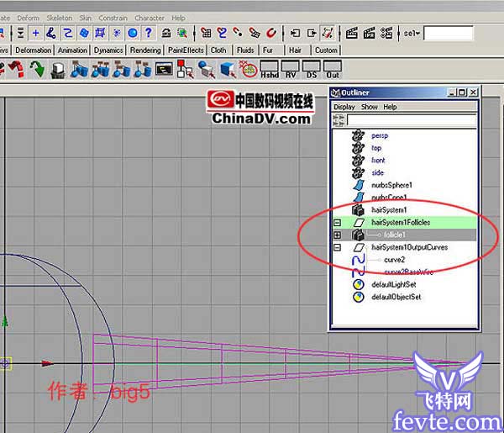Open the selection mask down-arrow menu icon
This screenshot has height=433, width=504.
point(20,33)
